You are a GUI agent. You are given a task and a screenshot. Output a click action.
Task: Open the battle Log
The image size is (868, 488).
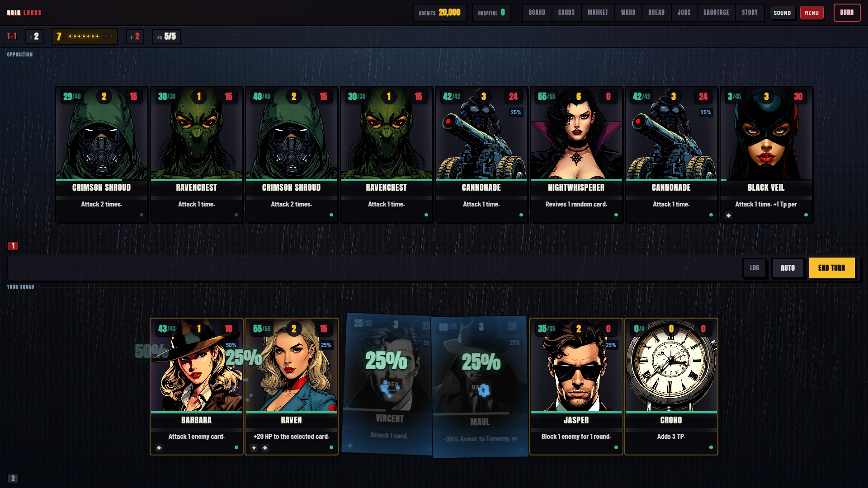754,268
